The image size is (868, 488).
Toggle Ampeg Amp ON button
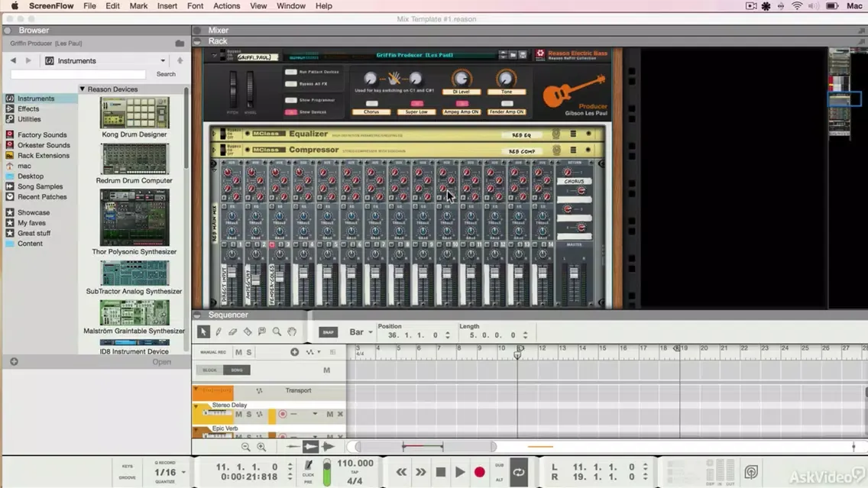[x=462, y=104]
